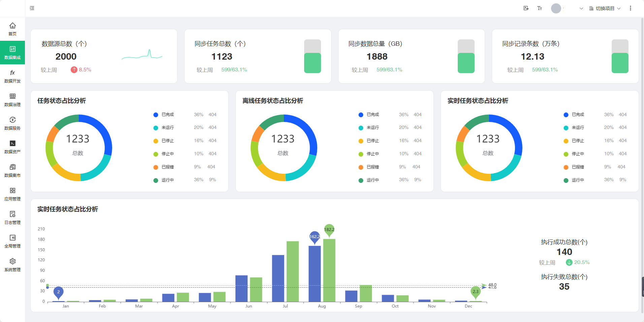This screenshot has height=322, width=644.
Task: Click the 182.2 marker pin above Aug bar
Action: click(x=329, y=230)
